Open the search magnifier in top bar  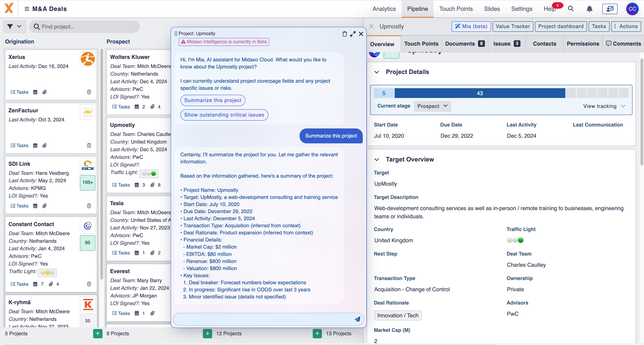[571, 9]
